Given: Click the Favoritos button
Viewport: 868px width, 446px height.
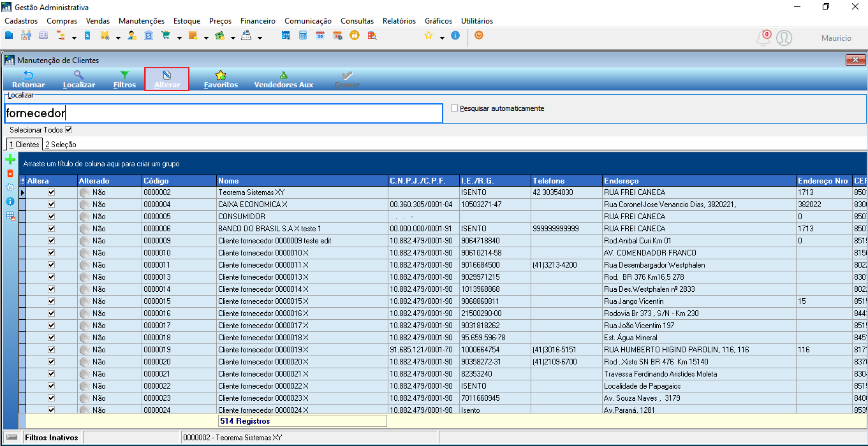Looking at the screenshot, I should tap(221, 80).
